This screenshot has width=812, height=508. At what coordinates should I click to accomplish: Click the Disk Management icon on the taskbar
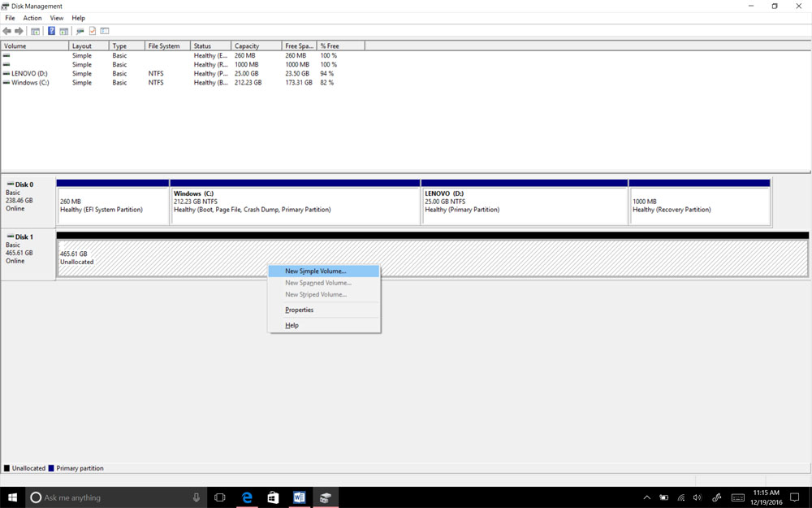[325, 497]
